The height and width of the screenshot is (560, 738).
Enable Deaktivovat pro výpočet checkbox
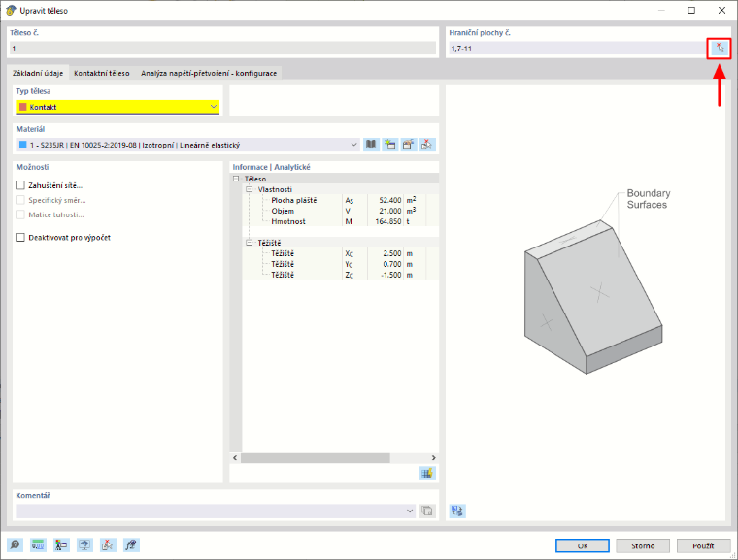tap(20, 237)
